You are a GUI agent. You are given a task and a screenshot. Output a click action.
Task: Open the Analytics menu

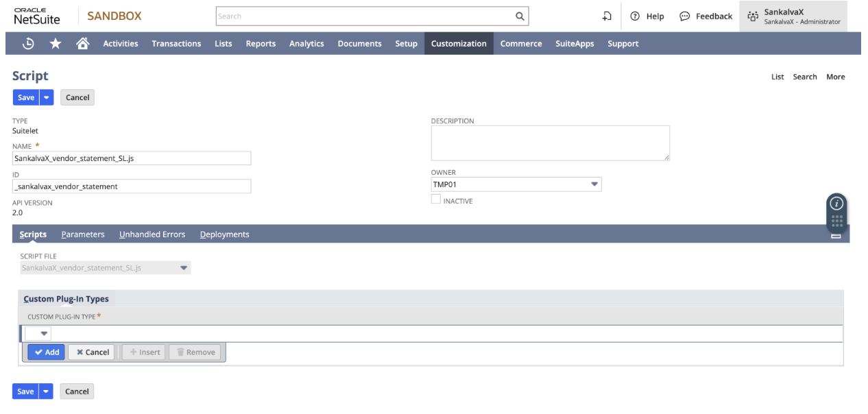click(x=306, y=44)
